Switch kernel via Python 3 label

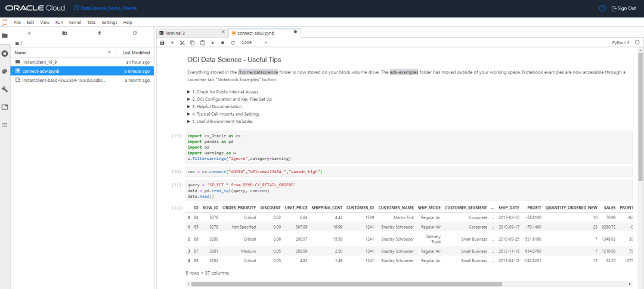(x=621, y=42)
